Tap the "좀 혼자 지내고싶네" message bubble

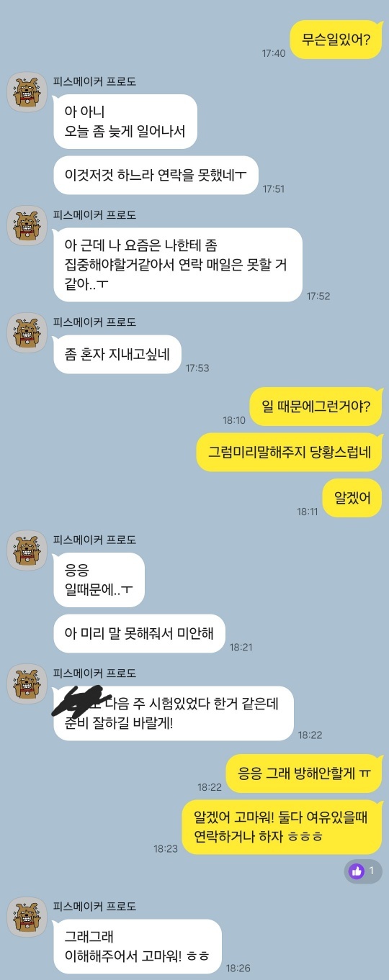point(117,354)
